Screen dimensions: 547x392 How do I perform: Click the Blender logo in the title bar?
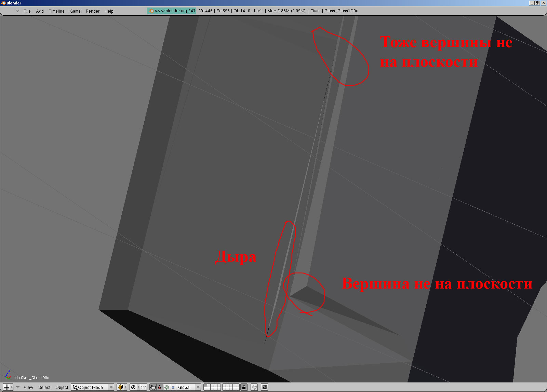4,3
